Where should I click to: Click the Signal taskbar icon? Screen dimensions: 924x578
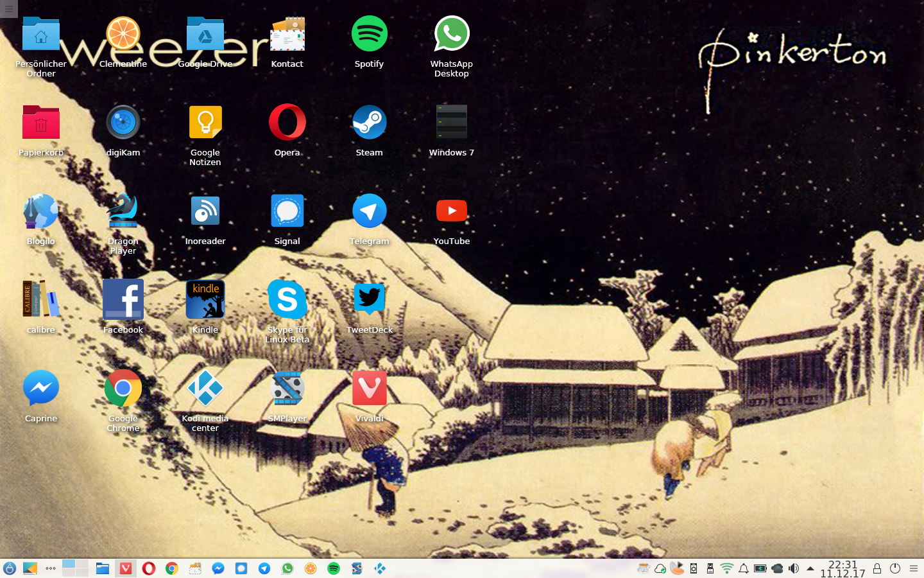coord(241,568)
